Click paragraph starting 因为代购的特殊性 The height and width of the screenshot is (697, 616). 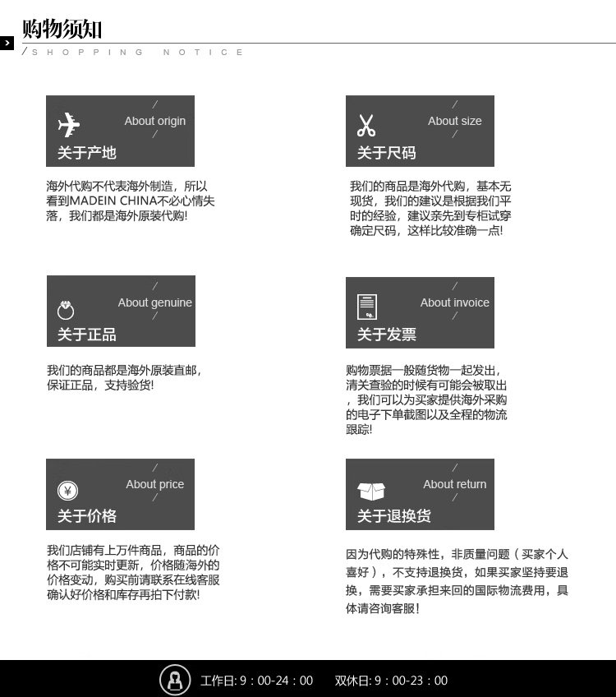[457, 581]
